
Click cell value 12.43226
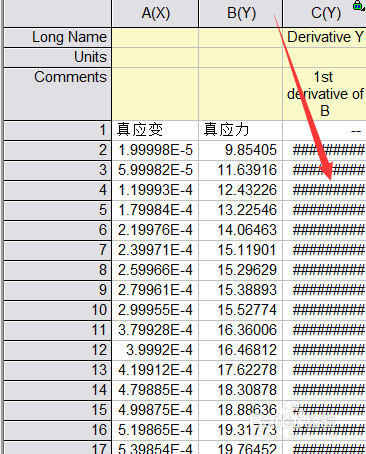coord(241,190)
